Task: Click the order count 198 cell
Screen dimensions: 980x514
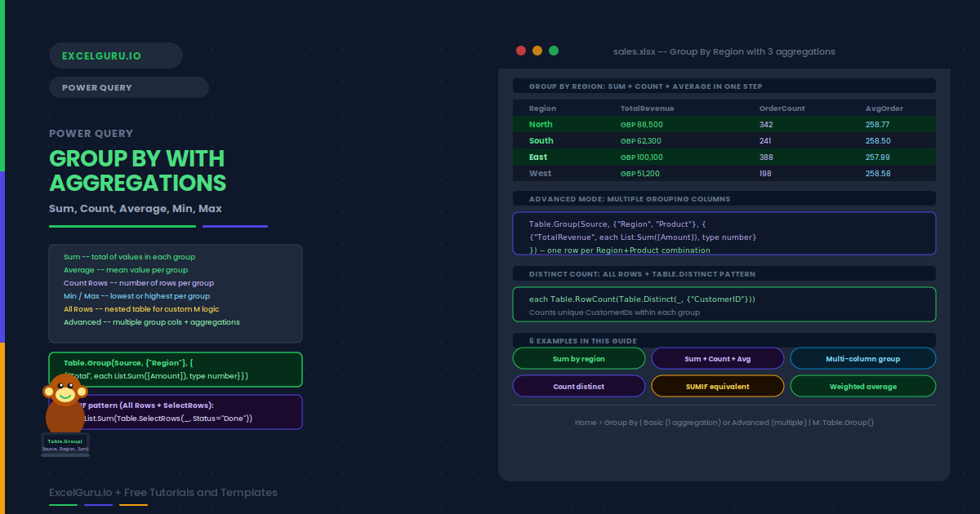Action: click(x=765, y=173)
